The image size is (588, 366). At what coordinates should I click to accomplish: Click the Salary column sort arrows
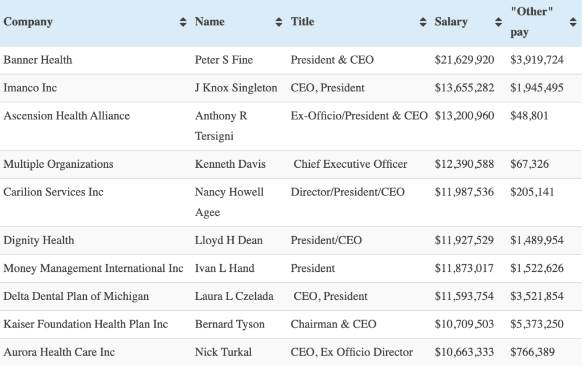[x=498, y=22]
